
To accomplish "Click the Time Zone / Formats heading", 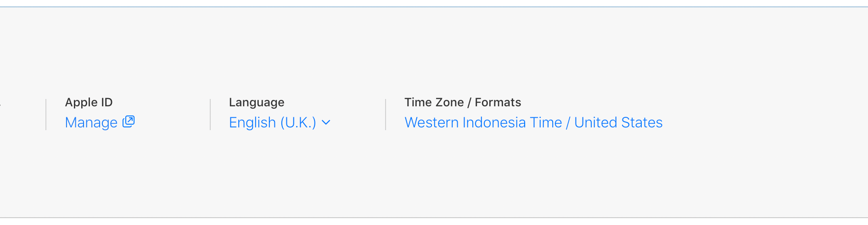I will [462, 102].
